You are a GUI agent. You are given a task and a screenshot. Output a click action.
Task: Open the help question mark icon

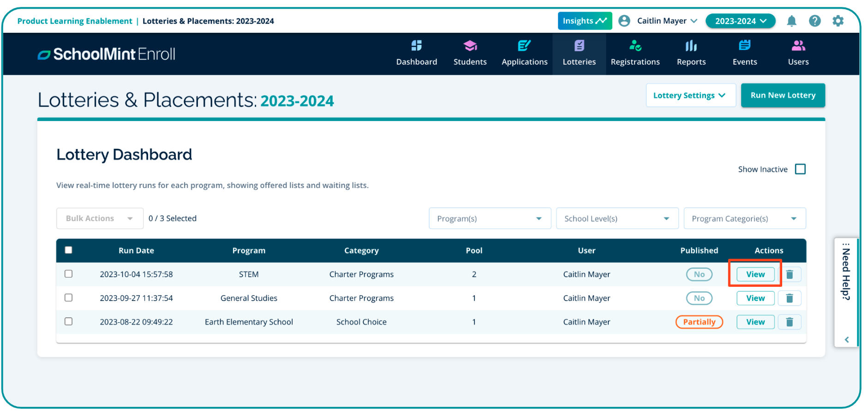814,21
